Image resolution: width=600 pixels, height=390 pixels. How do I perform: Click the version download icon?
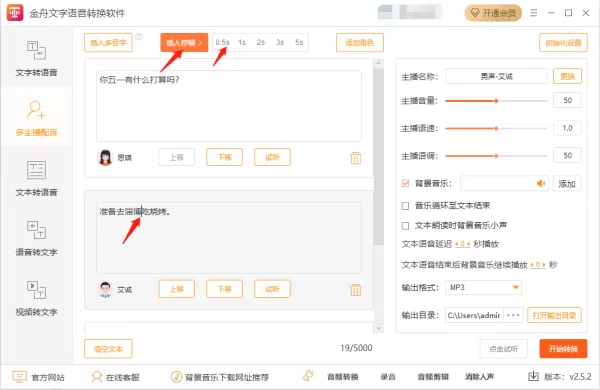(x=533, y=377)
